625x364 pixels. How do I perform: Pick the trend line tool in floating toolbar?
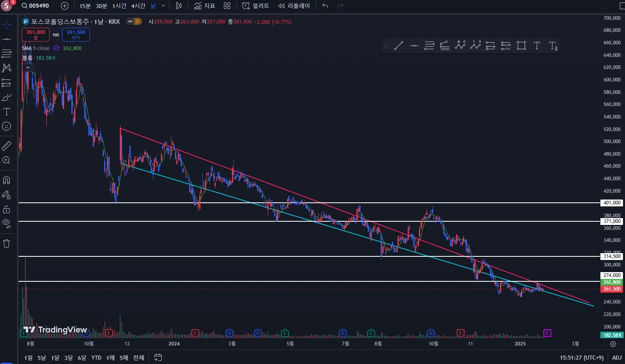399,46
